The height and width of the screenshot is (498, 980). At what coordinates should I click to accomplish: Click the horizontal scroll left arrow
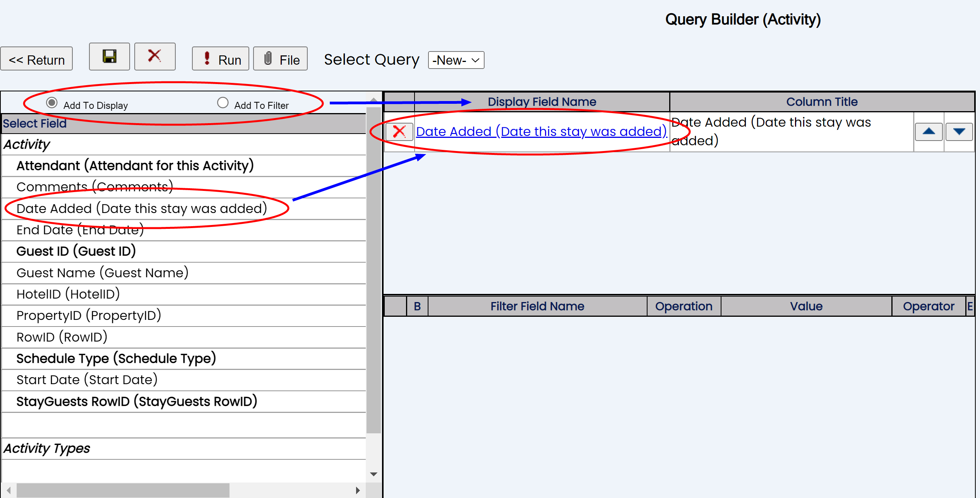(9, 490)
